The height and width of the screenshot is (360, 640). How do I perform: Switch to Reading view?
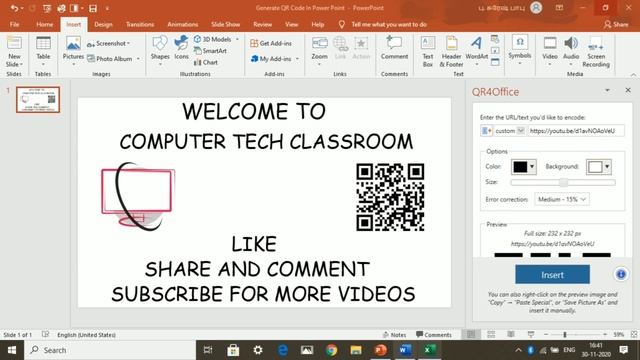click(511, 335)
